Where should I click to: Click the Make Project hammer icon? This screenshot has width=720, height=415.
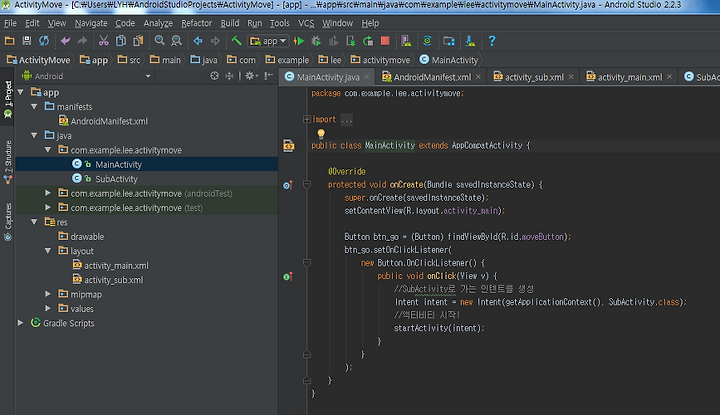click(236, 41)
